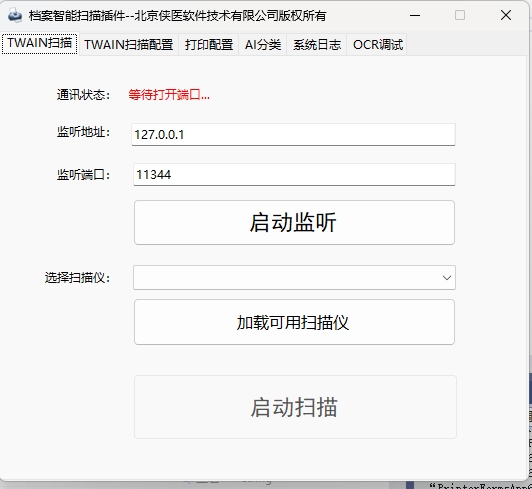This screenshot has height=489, width=532.
Task: Click the 监听地址 field with 127.0.0.1
Action: pos(293,135)
